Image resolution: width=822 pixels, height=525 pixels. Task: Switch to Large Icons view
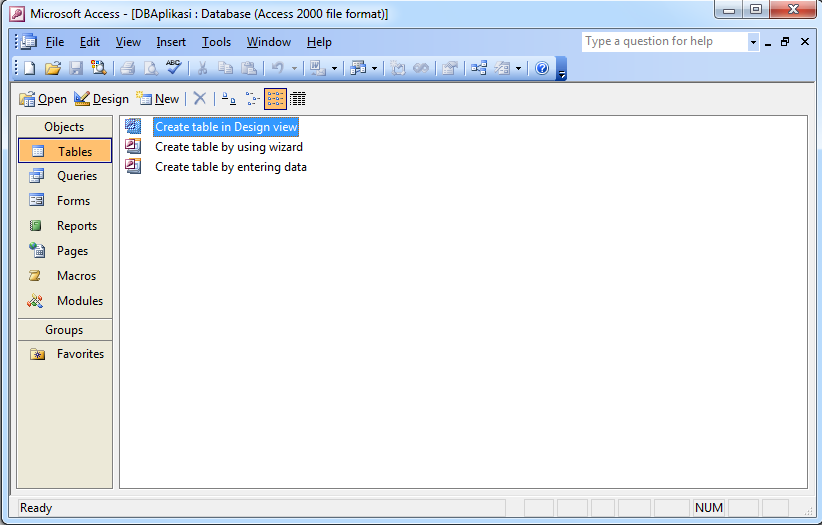[228, 99]
